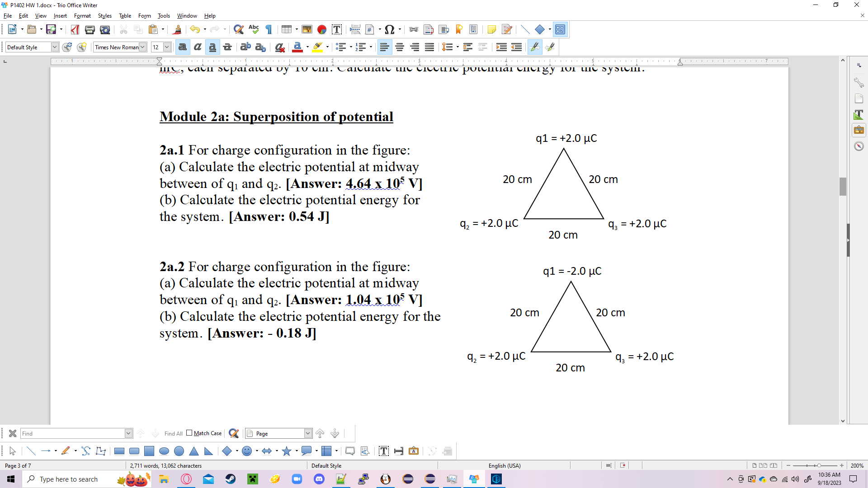Image resolution: width=868 pixels, height=488 pixels.
Task: Toggle italic formatting
Action: (x=198, y=47)
